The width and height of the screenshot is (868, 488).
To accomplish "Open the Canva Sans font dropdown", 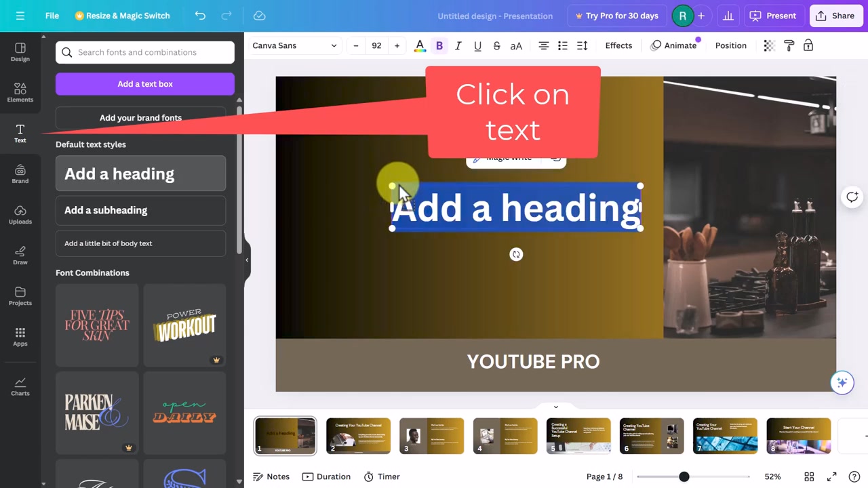I will point(294,45).
